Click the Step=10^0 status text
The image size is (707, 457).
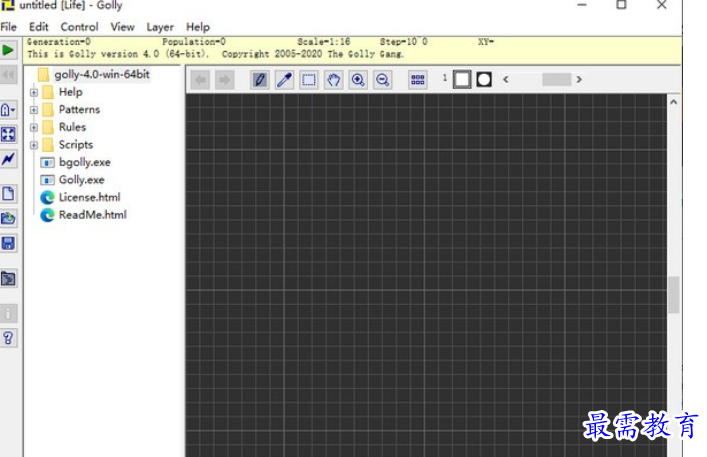[x=404, y=42]
